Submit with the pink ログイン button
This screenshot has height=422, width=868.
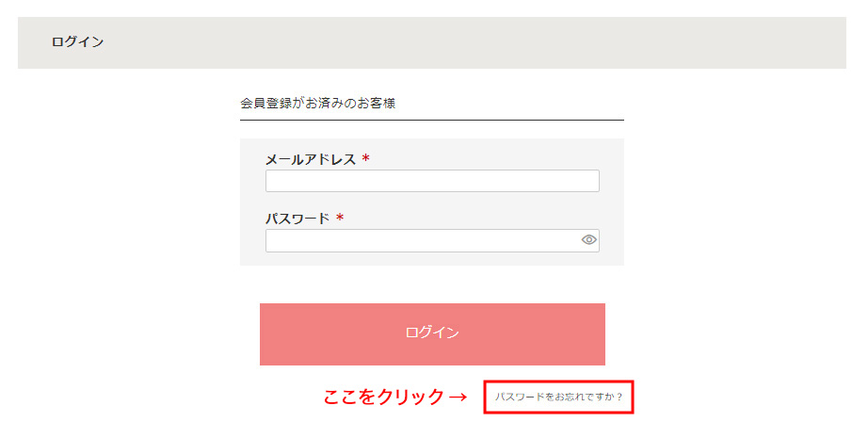click(432, 334)
